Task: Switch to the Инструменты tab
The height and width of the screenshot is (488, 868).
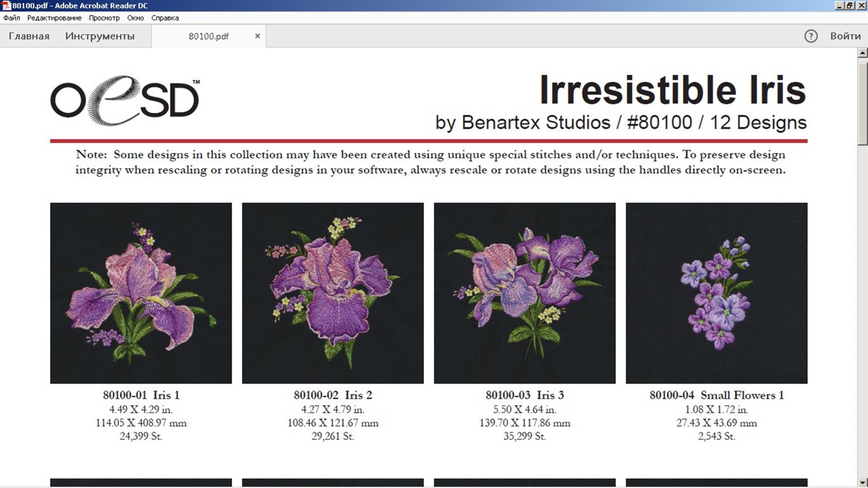Action: point(100,36)
